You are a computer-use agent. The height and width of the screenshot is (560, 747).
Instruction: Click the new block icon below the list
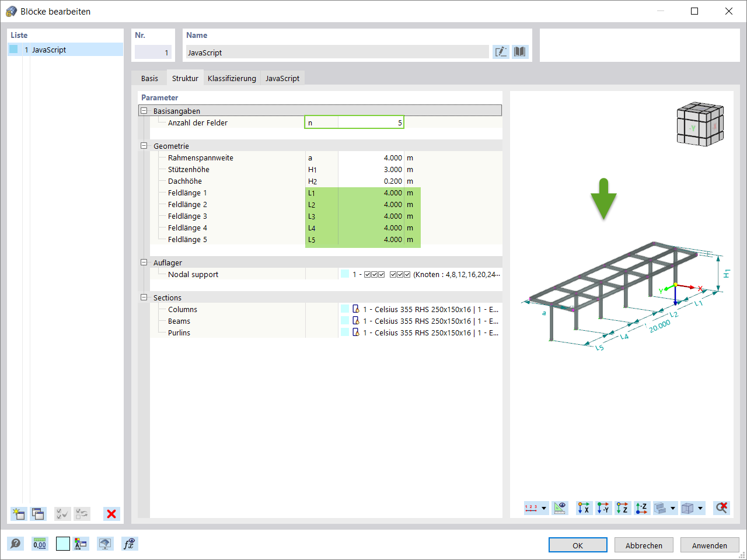(x=19, y=514)
